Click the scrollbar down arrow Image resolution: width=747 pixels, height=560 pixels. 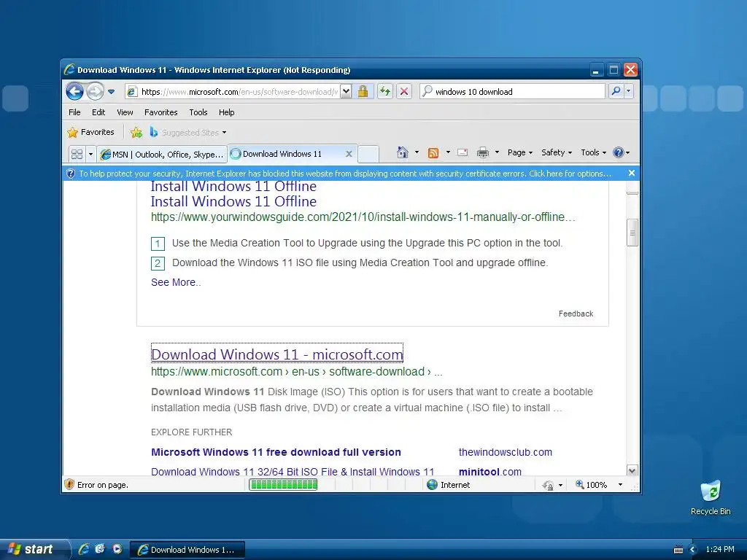pos(632,470)
